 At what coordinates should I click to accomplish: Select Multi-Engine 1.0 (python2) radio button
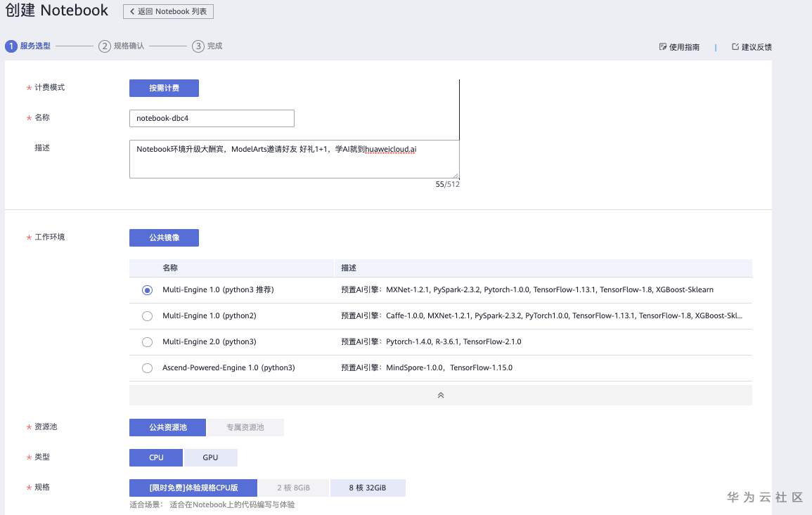point(147,316)
